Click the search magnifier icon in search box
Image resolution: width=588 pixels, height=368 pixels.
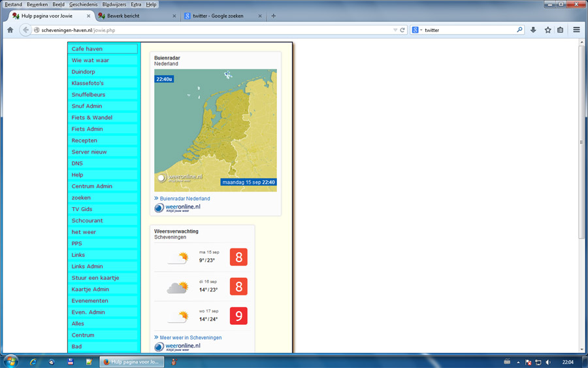click(519, 30)
